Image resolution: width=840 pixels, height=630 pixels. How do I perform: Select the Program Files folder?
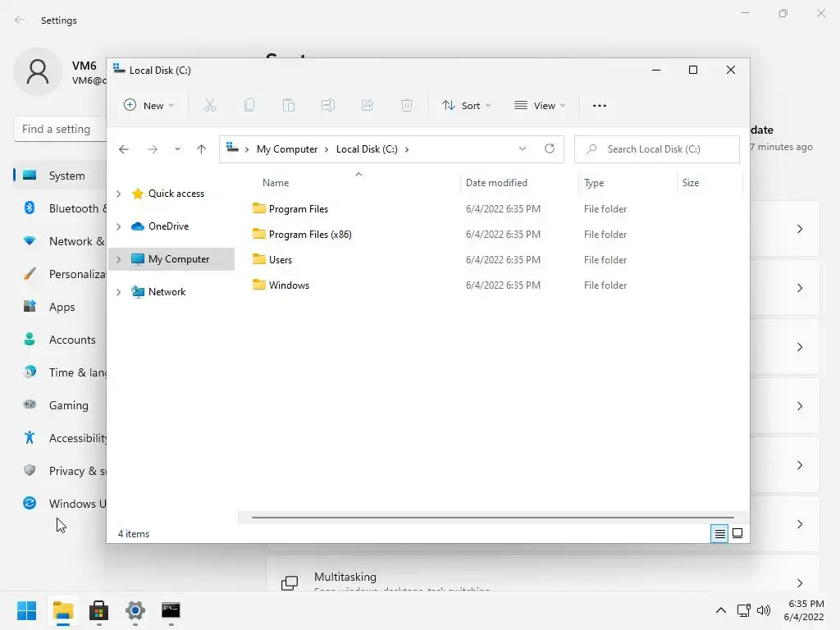299,209
